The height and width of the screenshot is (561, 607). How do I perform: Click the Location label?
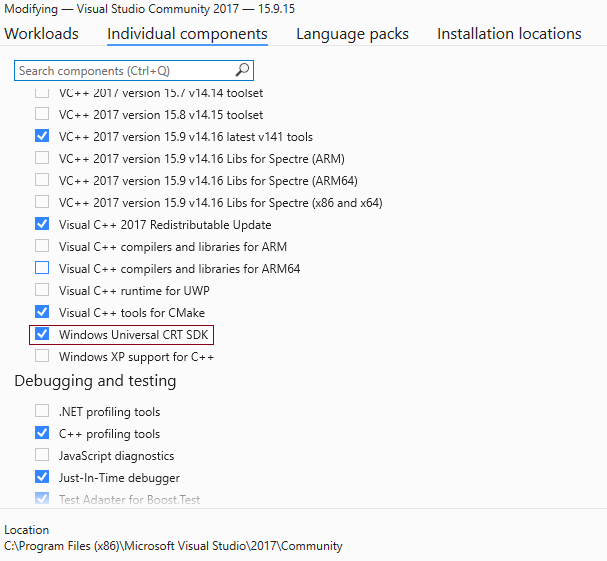26,530
